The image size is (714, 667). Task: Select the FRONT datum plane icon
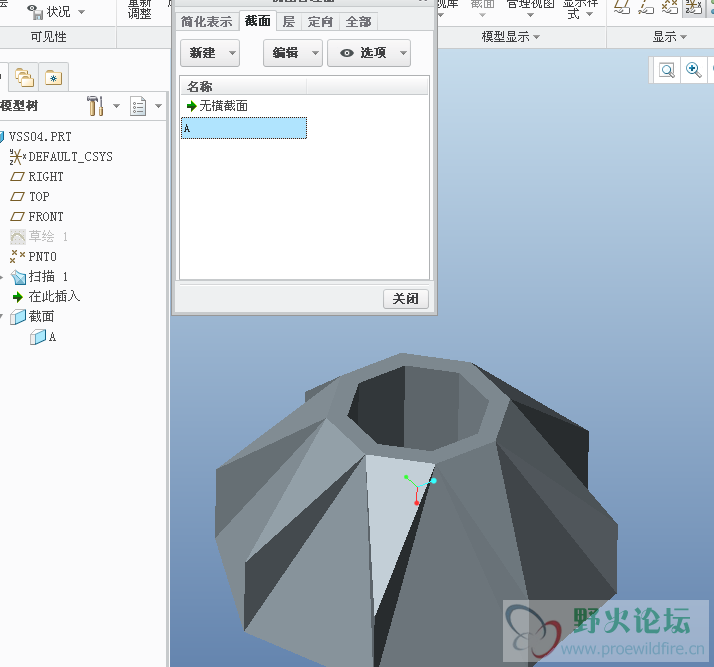click(x=17, y=217)
